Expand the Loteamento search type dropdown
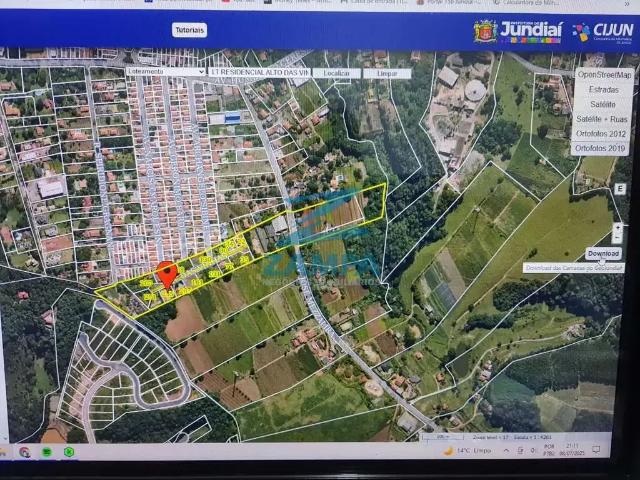 pos(165,71)
